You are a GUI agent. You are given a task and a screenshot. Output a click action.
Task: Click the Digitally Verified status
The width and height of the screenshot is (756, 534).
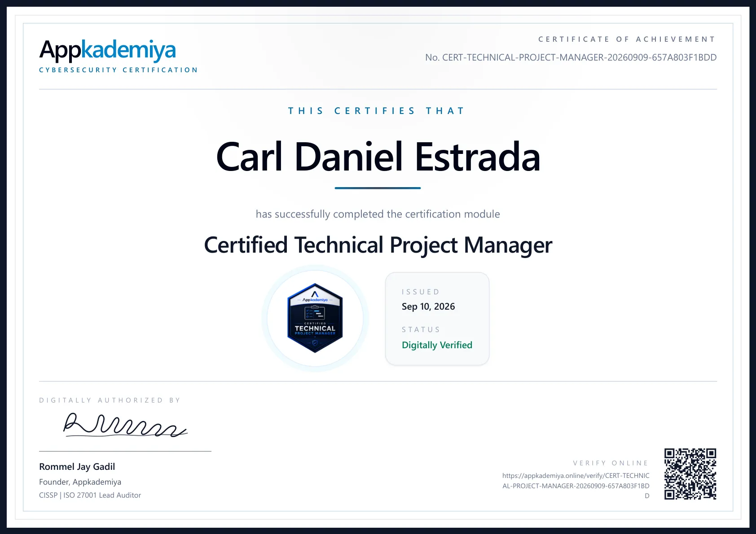click(x=437, y=345)
